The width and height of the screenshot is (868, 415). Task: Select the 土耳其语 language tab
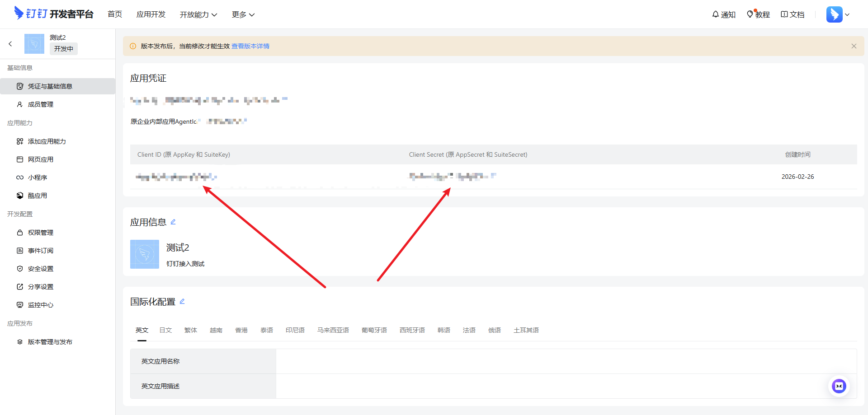click(x=526, y=330)
